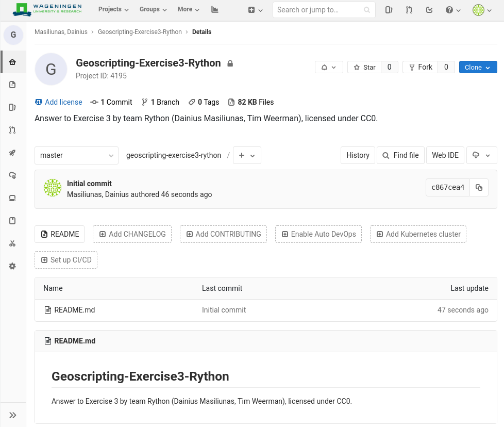This screenshot has width=504, height=427.
Task: Open the notification bell dropdown
Action: pos(329,67)
